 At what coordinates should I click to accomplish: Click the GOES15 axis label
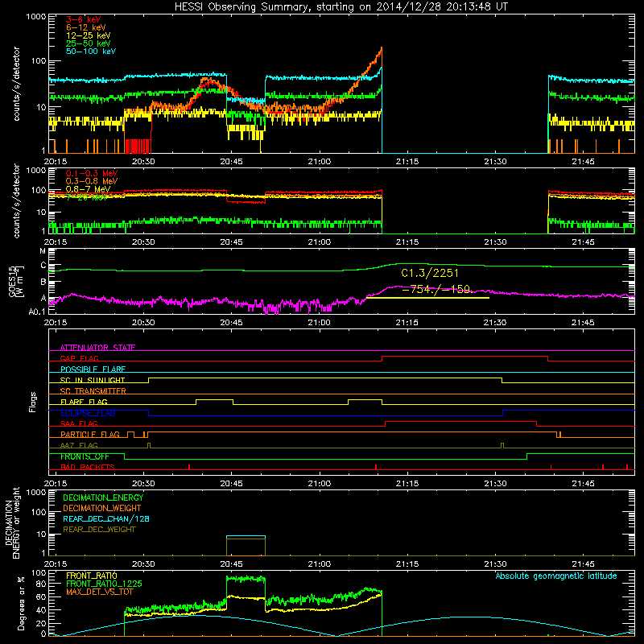pos(12,281)
